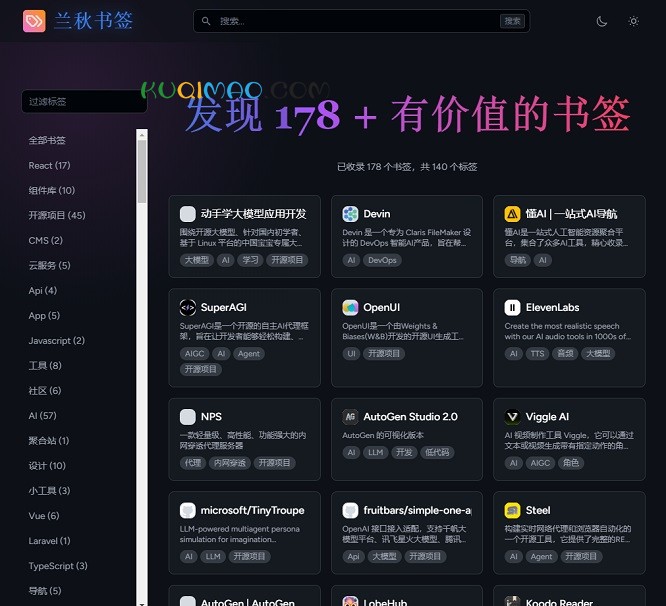Select 工具 (8) tag in sidebar
This screenshot has height=606, width=666.
tap(45, 366)
